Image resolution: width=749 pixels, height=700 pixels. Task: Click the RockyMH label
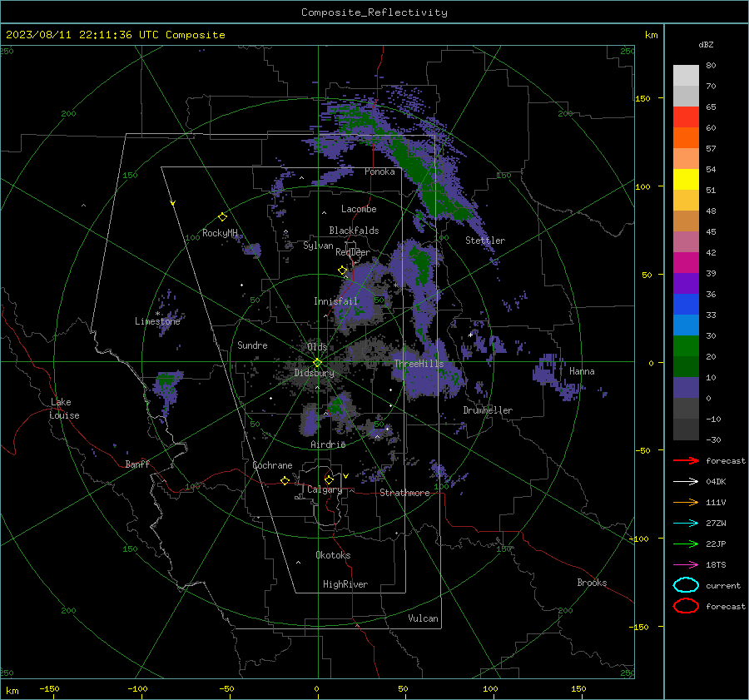[x=220, y=233]
